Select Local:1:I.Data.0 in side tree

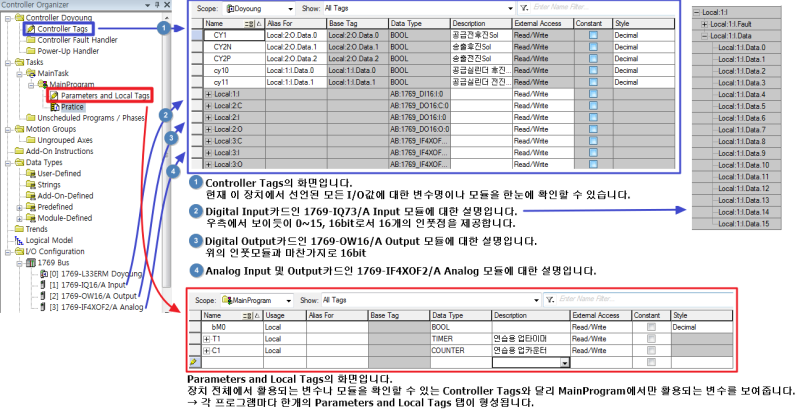tap(742, 47)
